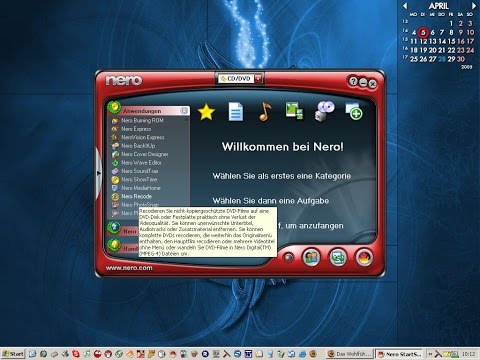The height and width of the screenshot is (360, 480).
Task: Select the Extras category with green plus
Action: 354,112
